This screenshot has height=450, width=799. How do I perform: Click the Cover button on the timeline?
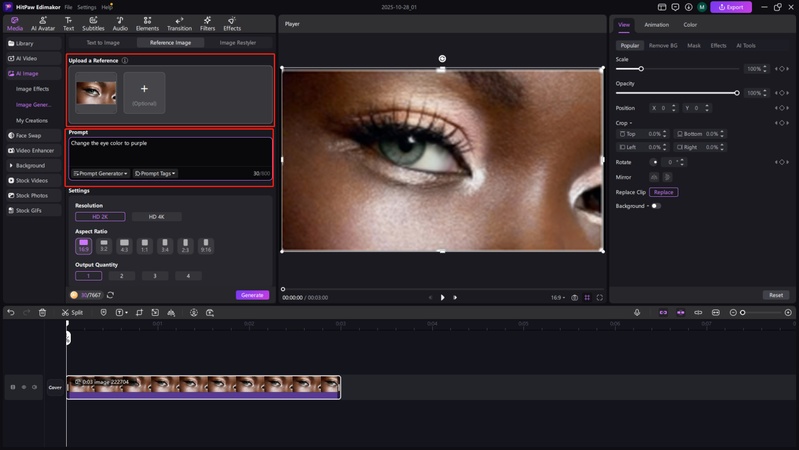pyautogui.click(x=55, y=387)
